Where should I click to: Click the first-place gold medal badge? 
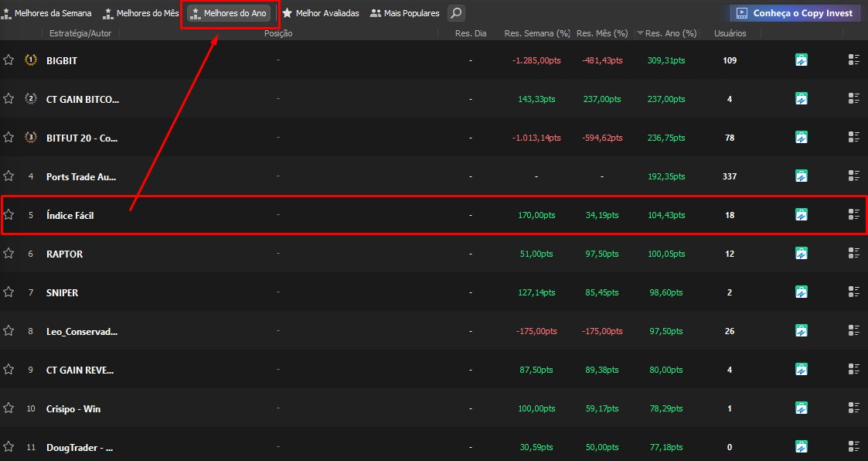31,60
